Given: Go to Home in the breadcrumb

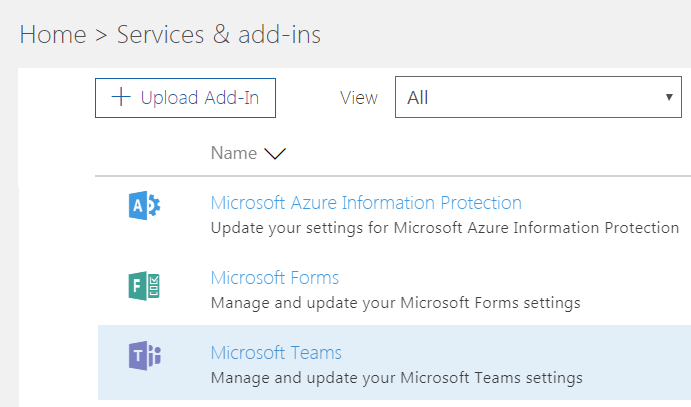Looking at the screenshot, I should click(x=52, y=34).
